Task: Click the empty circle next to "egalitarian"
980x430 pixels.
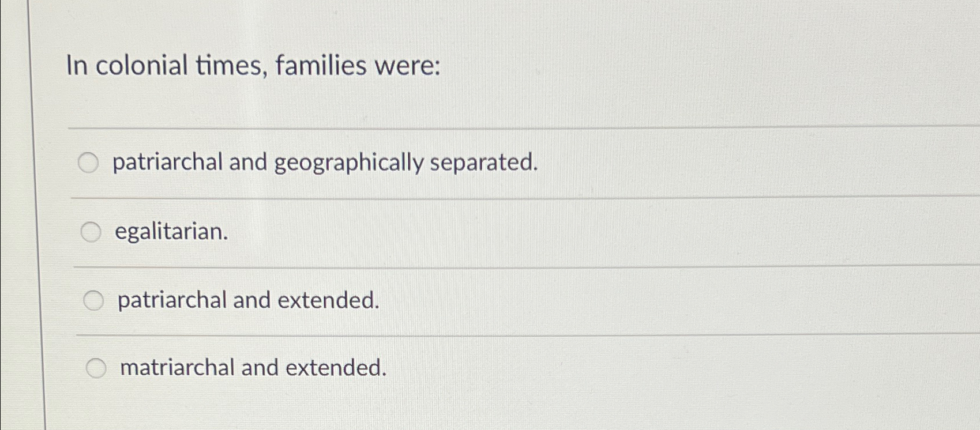Action: point(91,232)
